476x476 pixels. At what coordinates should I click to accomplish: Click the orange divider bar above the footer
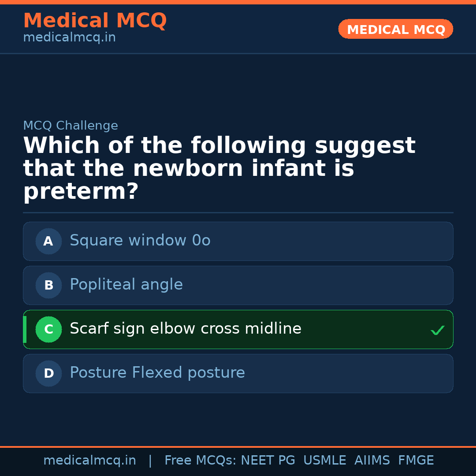[x=238, y=446]
